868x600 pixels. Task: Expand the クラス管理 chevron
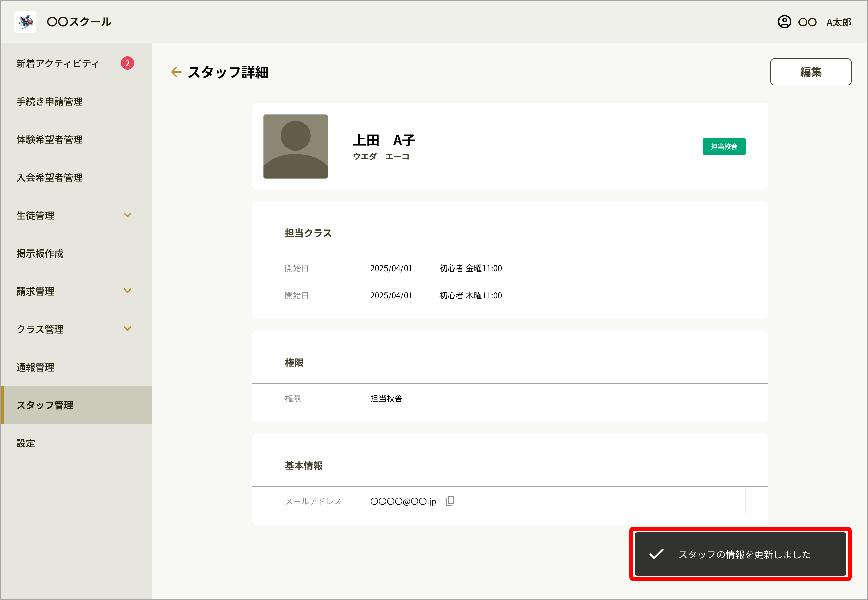tap(127, 328)
